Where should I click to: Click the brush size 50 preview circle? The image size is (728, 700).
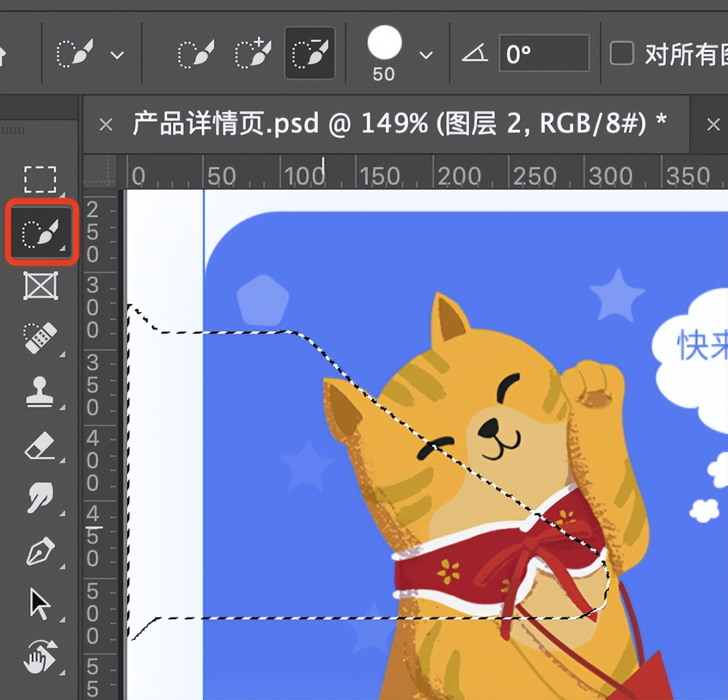[x=384, y=43]
